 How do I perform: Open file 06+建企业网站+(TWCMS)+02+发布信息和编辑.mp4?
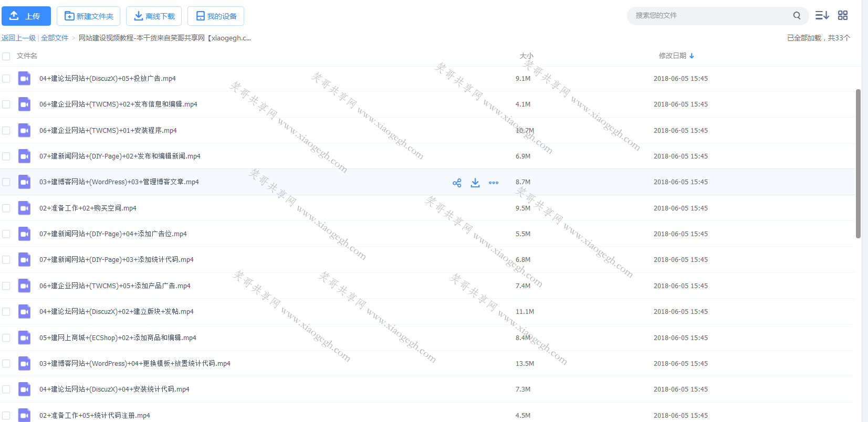click(118, 104)
